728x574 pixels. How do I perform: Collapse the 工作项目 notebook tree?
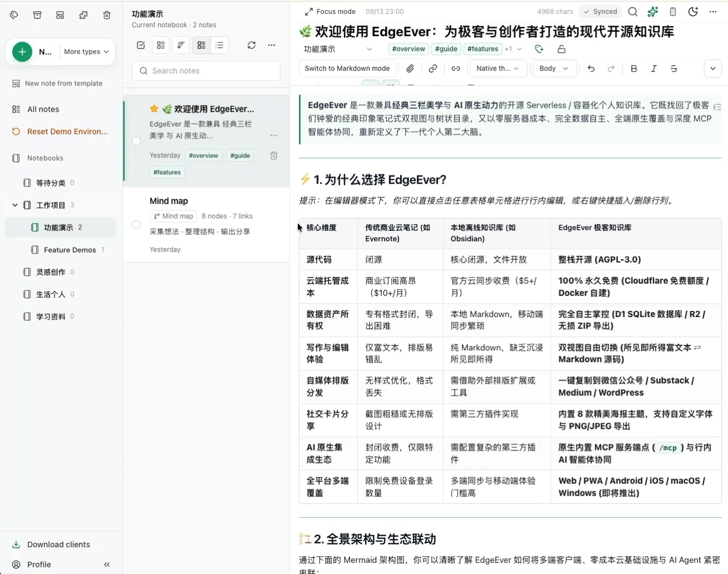[x=15, y=205]
